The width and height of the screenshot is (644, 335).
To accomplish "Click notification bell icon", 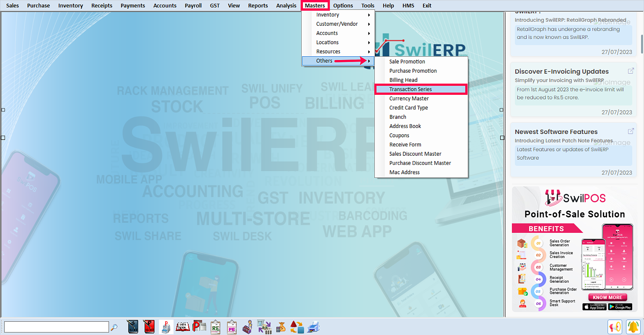I will pyautogui.click(x=633, y=327).
